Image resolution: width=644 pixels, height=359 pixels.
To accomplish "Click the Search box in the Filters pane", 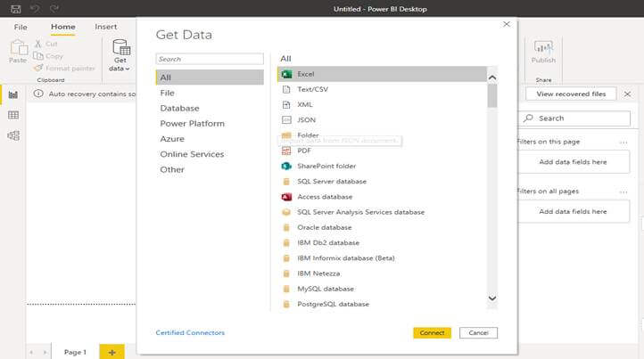I will (574, 118).
